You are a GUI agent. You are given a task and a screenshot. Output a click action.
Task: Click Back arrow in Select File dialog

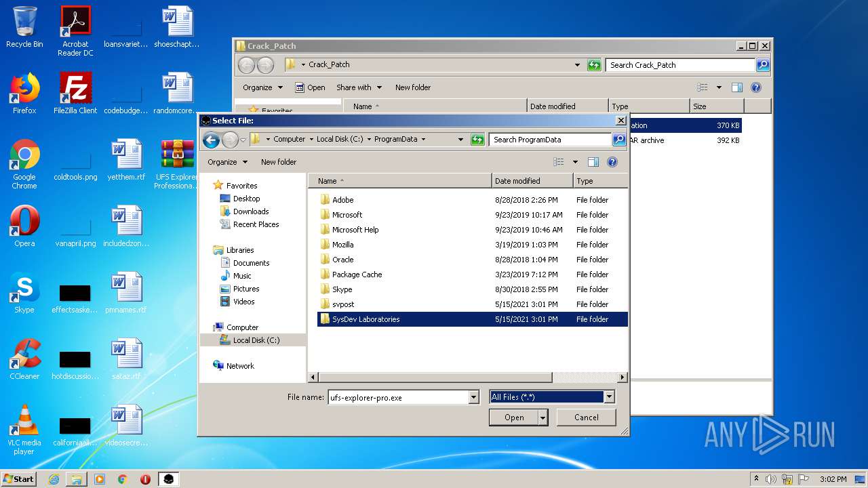211,140
